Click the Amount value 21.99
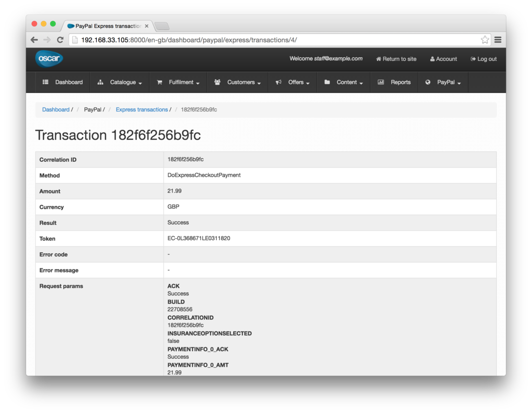This screenshot has width=532, height=413. pos(175,191)
